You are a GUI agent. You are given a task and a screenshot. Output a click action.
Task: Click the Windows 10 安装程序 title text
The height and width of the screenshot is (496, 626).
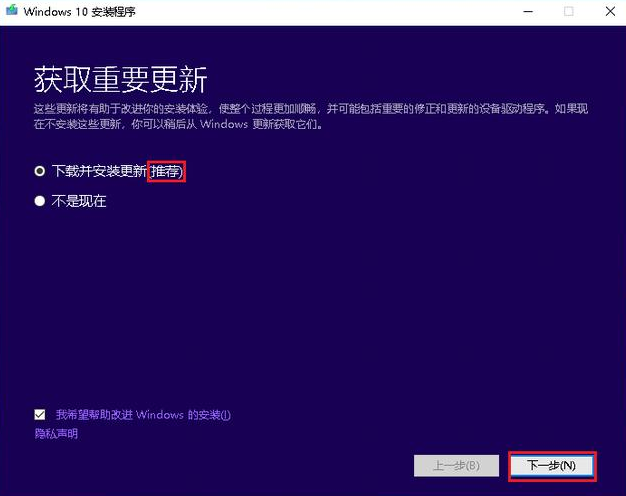click(x=74, y=11)
